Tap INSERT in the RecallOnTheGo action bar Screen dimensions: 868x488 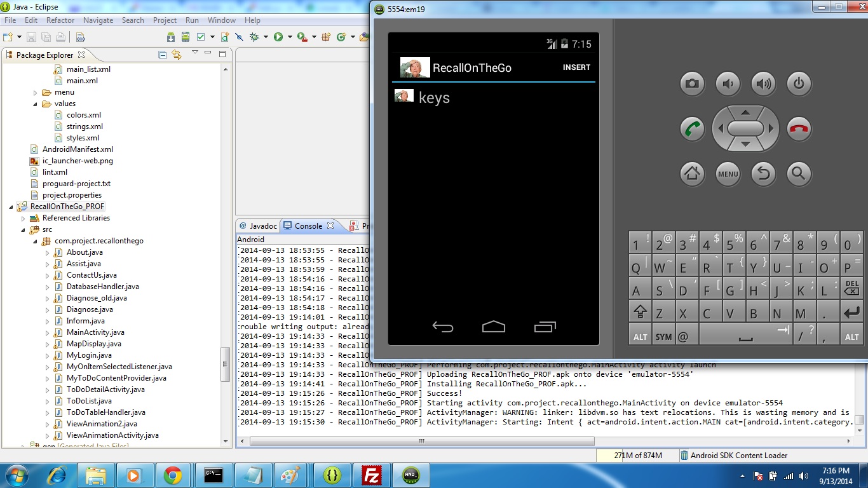(576, 67)
